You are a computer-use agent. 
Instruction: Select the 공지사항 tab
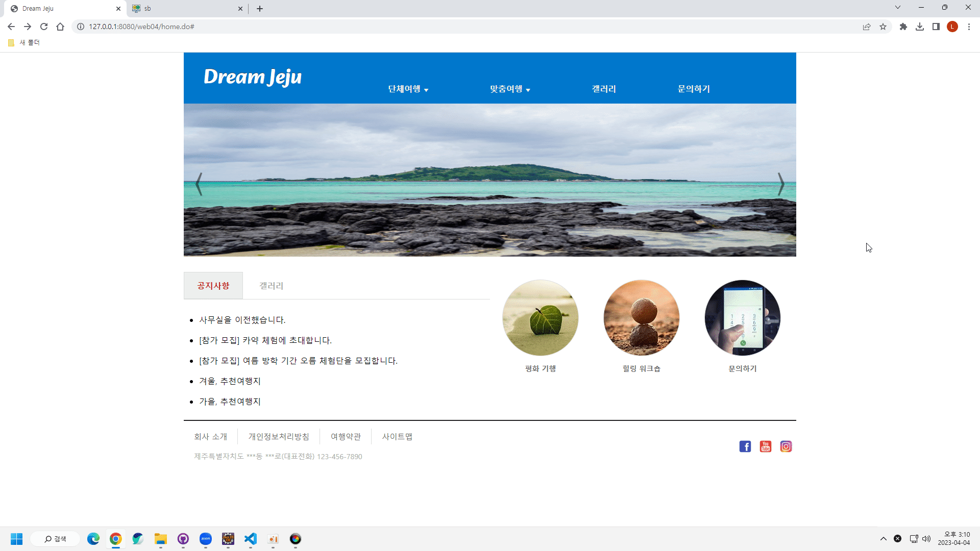pyautogui.click(x=213, y=286)
